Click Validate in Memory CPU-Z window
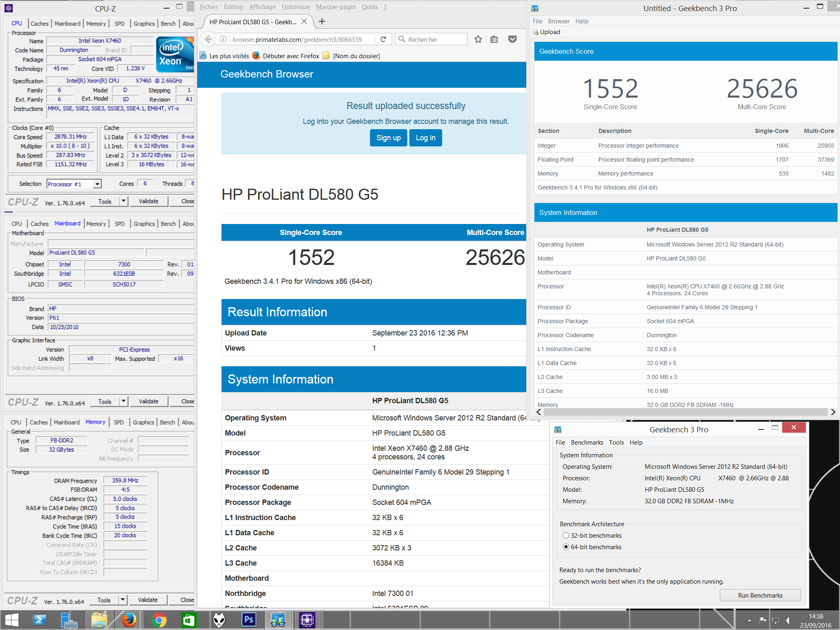This screenshot has width=840, height=630. (148, 600)
